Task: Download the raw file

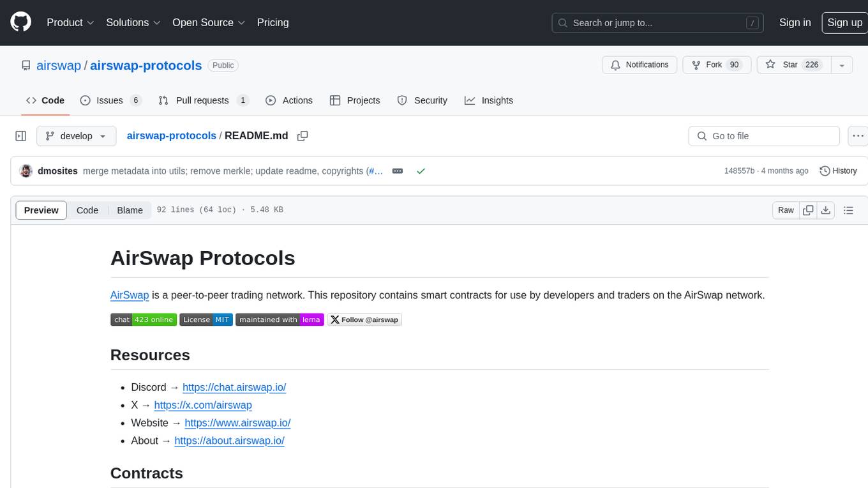Action: pos(826,210)
